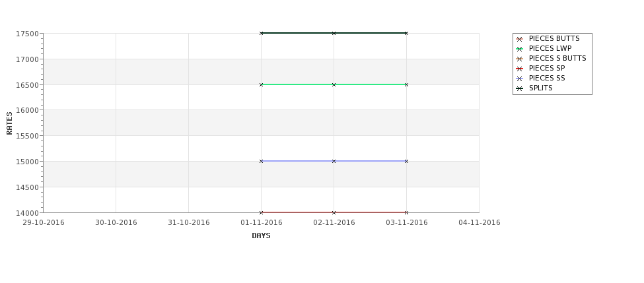
Task: Click the PIECES SS legend label
Action: (547, 78)
